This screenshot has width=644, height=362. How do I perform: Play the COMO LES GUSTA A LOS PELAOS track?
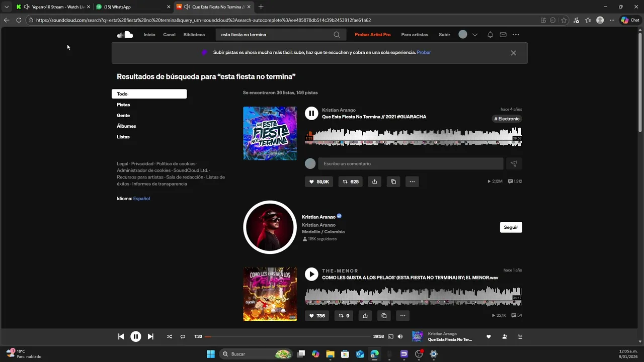tap(311, 274)
